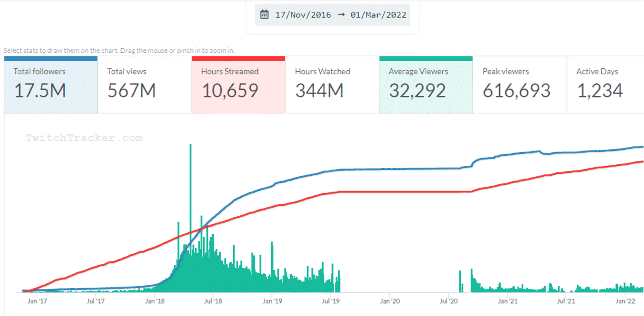Screen dimensions: 644x316
Task: Enable the Total views stat card
Action: point(145,85)
